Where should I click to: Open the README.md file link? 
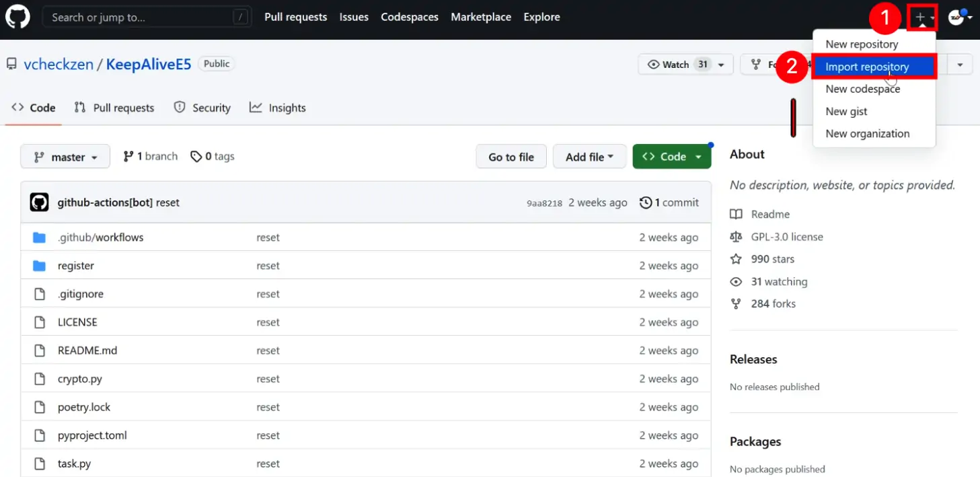(x=87, y=351)
